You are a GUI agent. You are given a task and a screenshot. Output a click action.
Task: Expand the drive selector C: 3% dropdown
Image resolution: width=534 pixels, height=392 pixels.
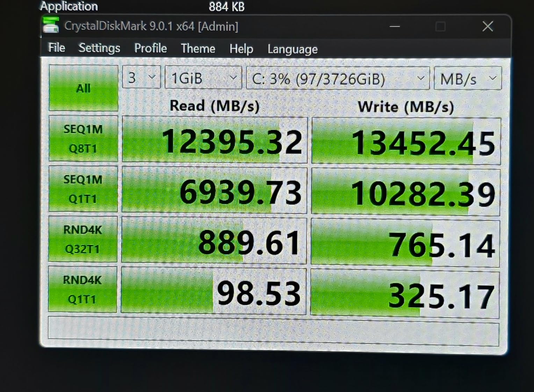(x=338, y=78)
